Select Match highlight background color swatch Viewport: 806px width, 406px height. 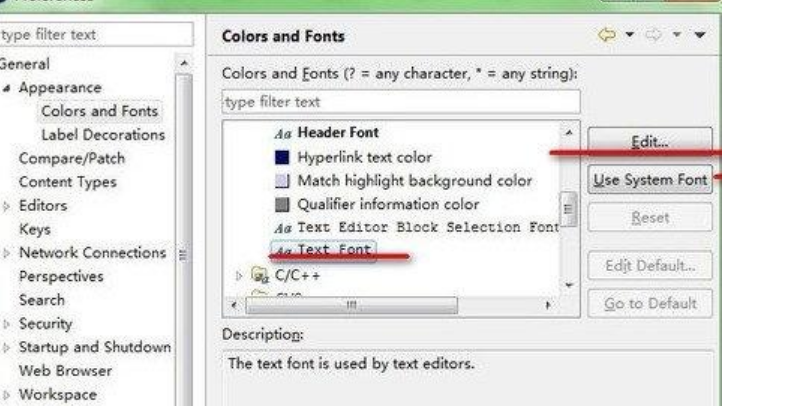(x=282, y=181)
